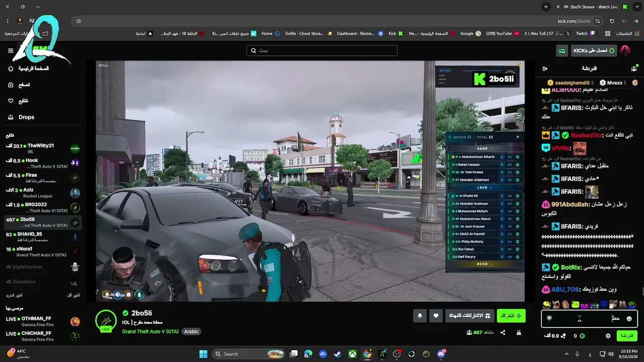Open Google bookmark
Image resolution: width=644 pixels, height=362 pixels.
click(470, 34)
